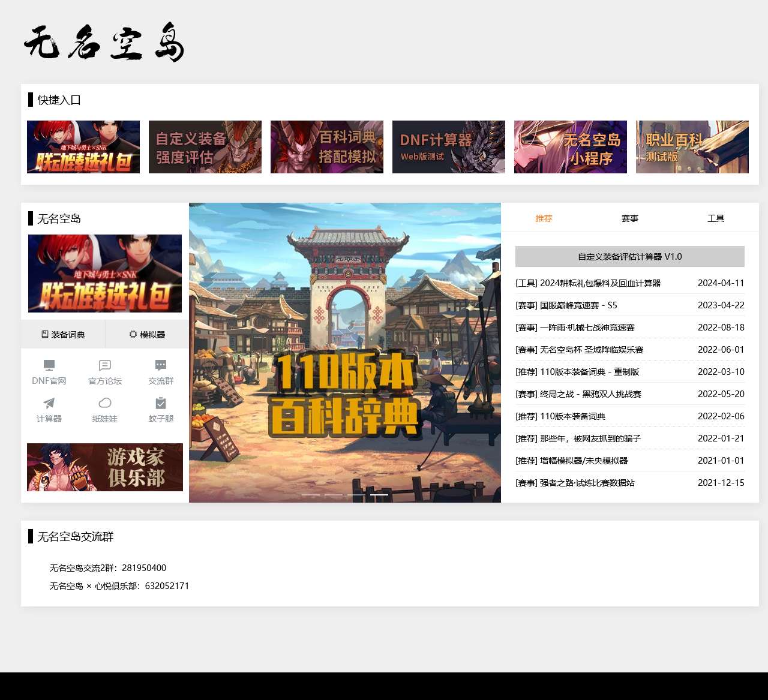Click the 无名空岛小程序 banner
The height and width of the screenshot is (700, 768).
tap(570, 147)
